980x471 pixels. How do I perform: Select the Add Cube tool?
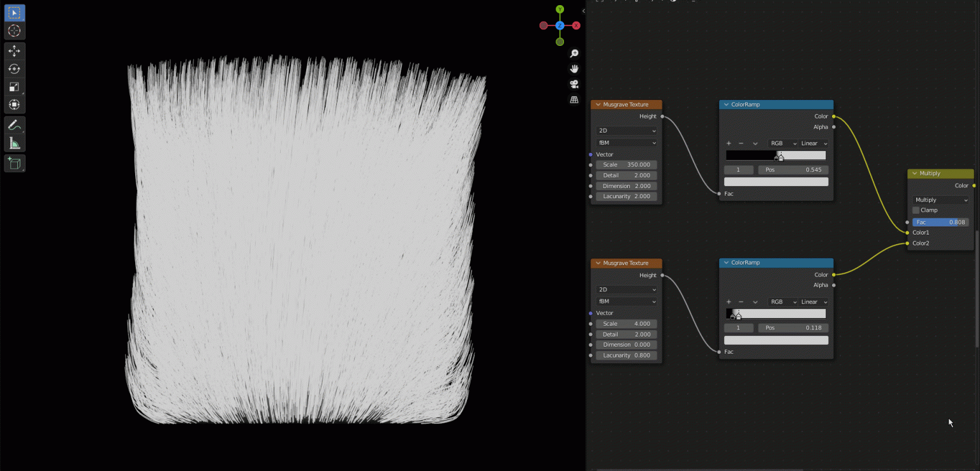[14, 163]
